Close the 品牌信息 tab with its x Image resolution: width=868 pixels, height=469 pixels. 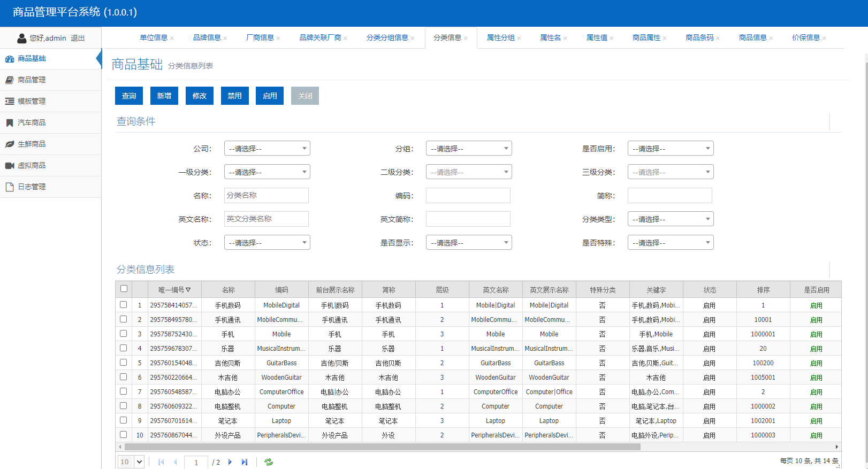225,38
